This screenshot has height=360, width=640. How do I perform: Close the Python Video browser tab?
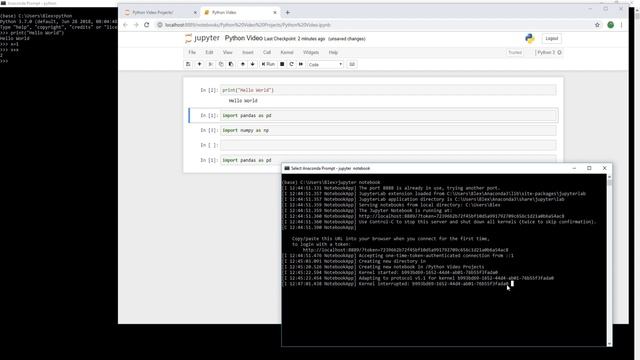coord(275,13)
